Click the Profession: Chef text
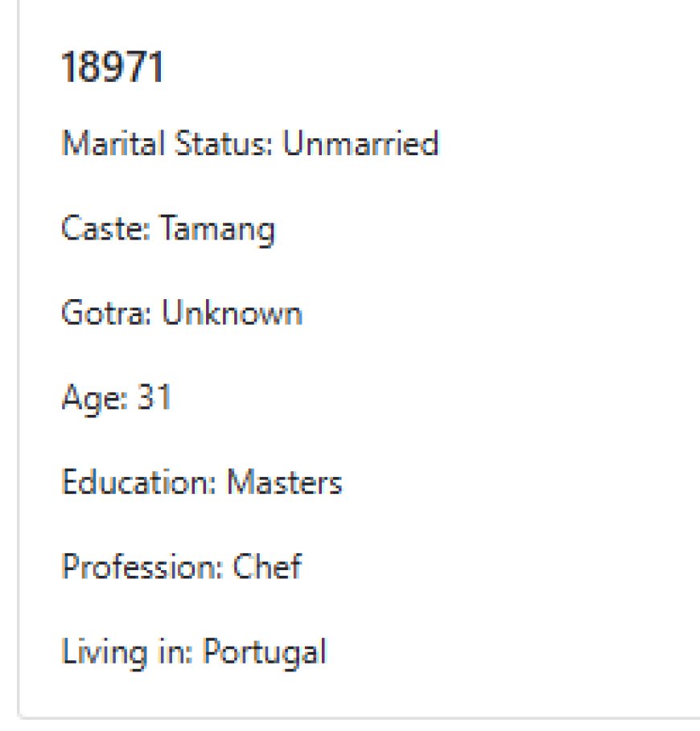 click(x=182, y=566)
